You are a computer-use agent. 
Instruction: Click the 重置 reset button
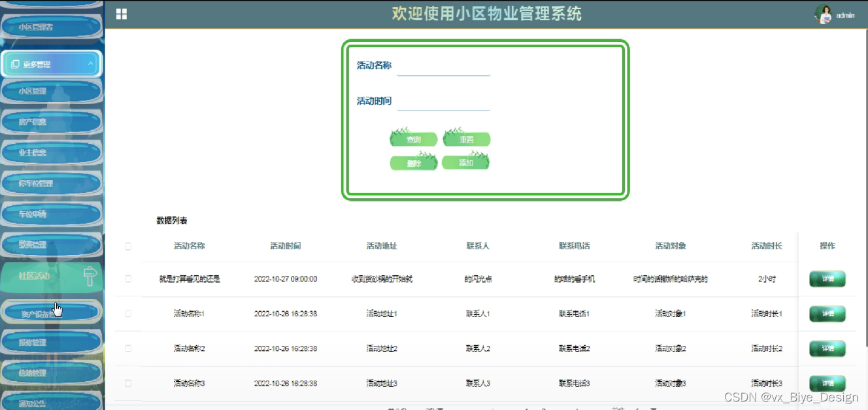[x=467, y=139]
